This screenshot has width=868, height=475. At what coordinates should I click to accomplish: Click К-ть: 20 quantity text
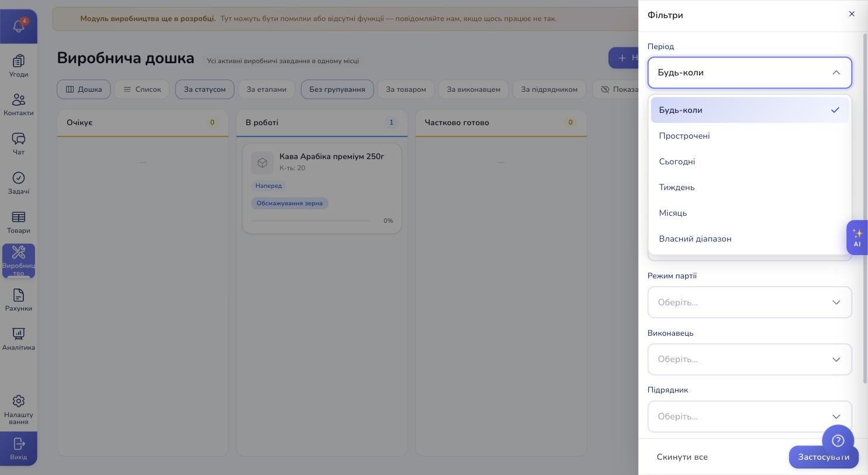(292, 168)
